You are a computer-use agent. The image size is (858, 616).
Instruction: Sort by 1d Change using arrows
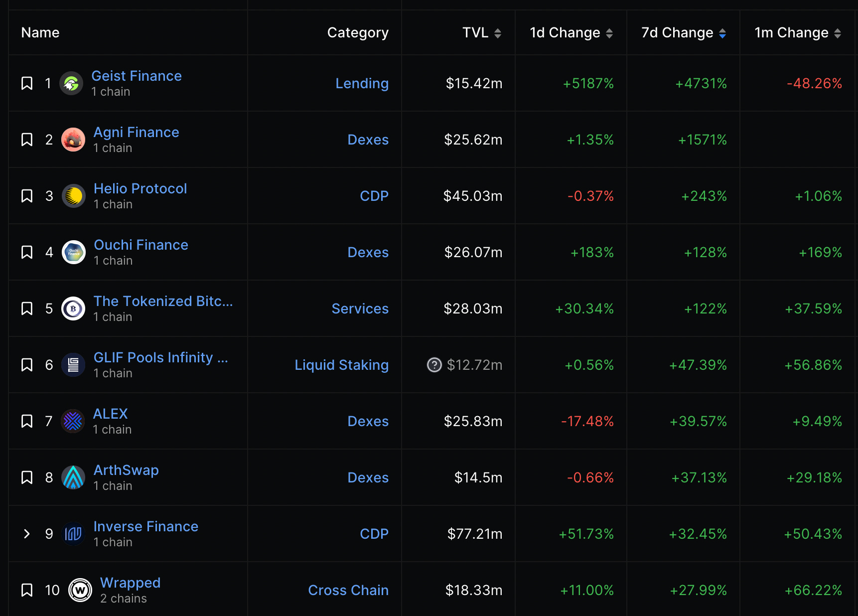coord(609,33)
